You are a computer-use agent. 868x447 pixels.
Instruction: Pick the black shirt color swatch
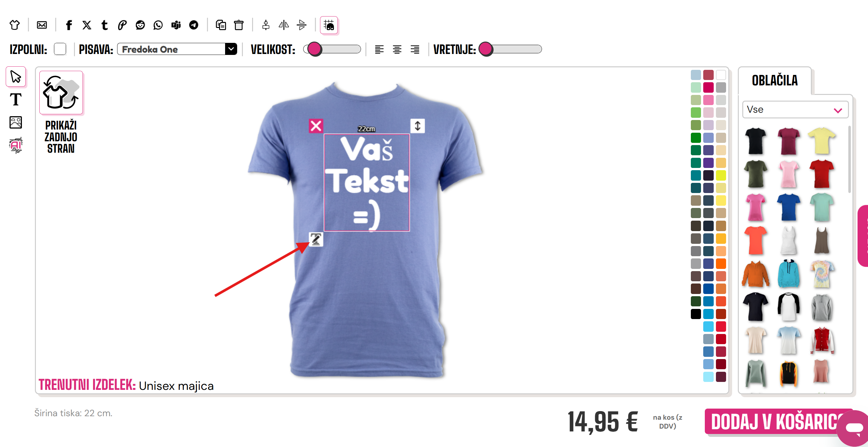[696, 314]
